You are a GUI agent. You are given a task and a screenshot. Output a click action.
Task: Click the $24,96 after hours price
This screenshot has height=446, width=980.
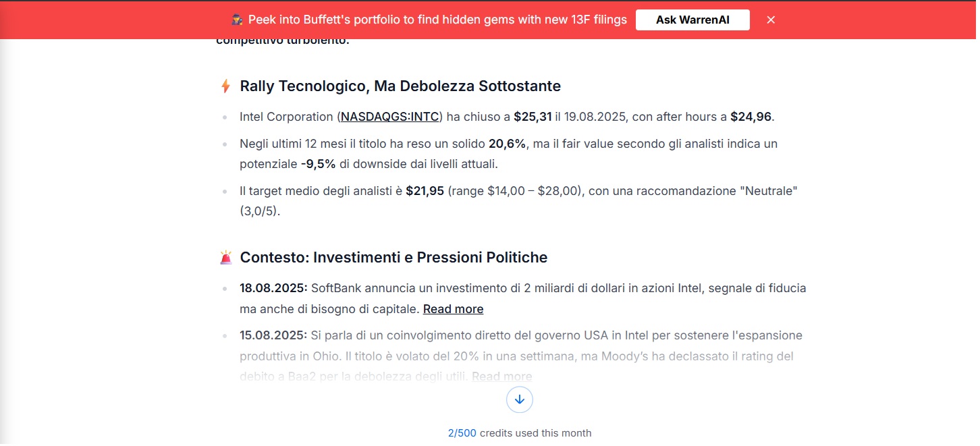click(x=751, y=117)
